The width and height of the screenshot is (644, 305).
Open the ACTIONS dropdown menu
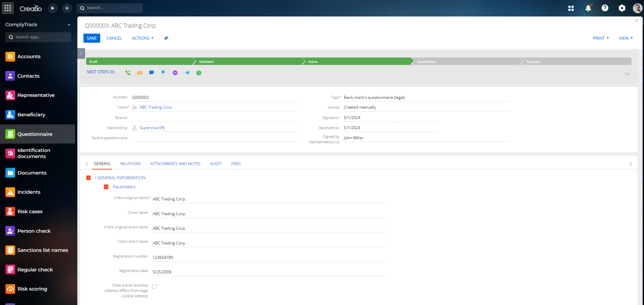[143, 38]
